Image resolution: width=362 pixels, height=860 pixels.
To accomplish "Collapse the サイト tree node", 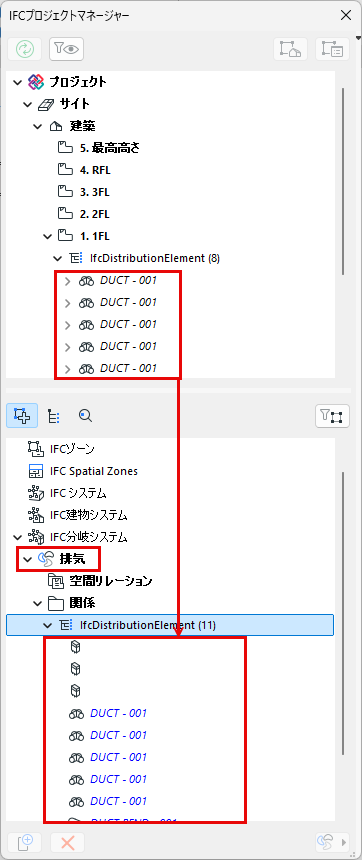I will [28, 104].
